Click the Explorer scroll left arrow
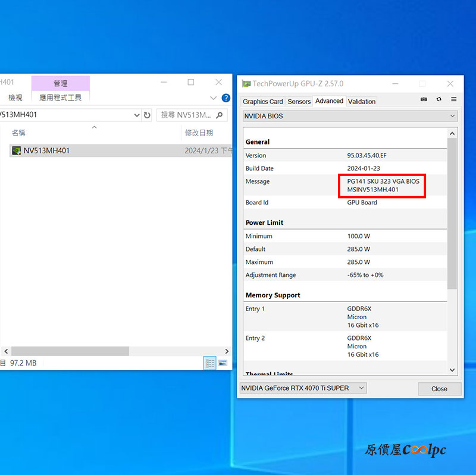The image size is (476, 475). 6,351
